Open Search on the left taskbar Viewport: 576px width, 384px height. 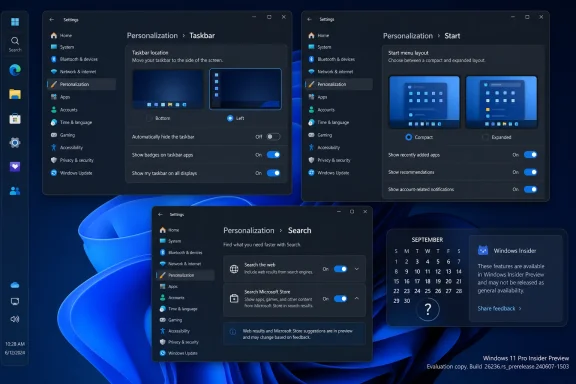15,44
